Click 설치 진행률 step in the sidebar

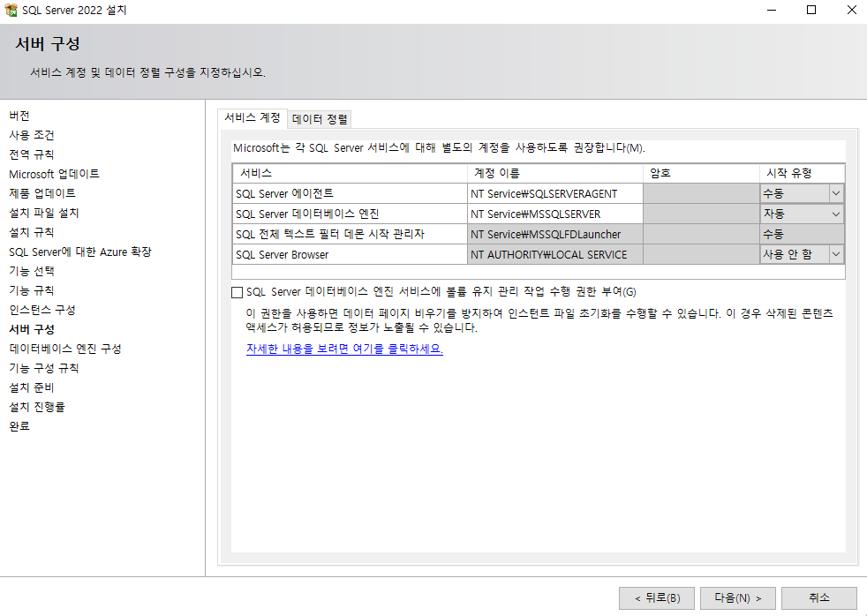37,407
